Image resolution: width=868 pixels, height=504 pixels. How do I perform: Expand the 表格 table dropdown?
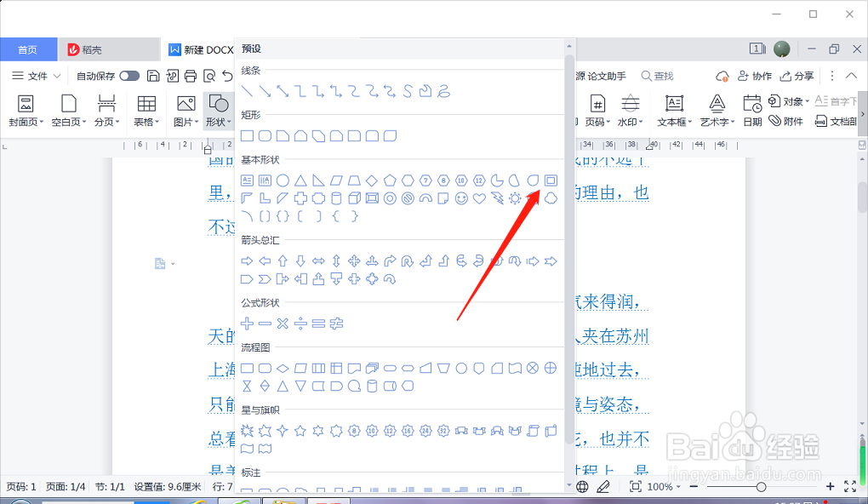(146, 123)
